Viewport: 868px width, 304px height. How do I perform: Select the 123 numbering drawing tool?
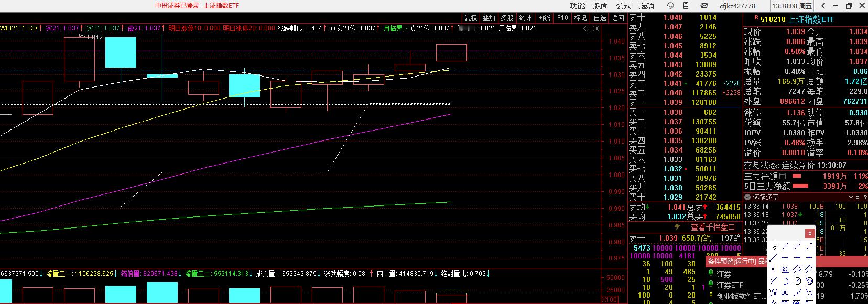click(x=785, y=269)
